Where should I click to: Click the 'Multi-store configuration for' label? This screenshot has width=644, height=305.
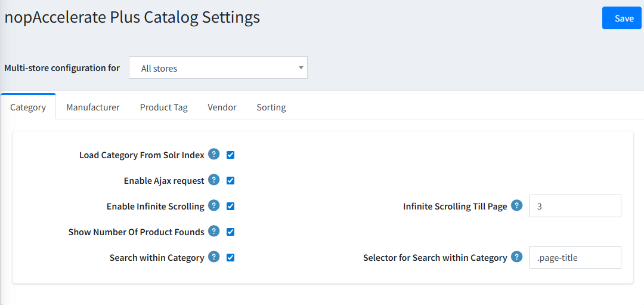[x=62, y=68]
